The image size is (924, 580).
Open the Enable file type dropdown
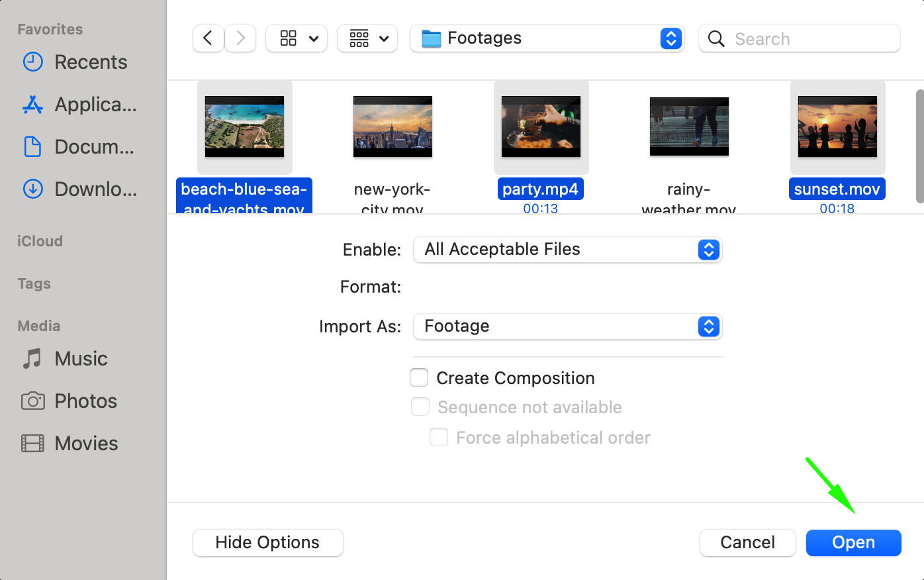click(x=567, y=250)
